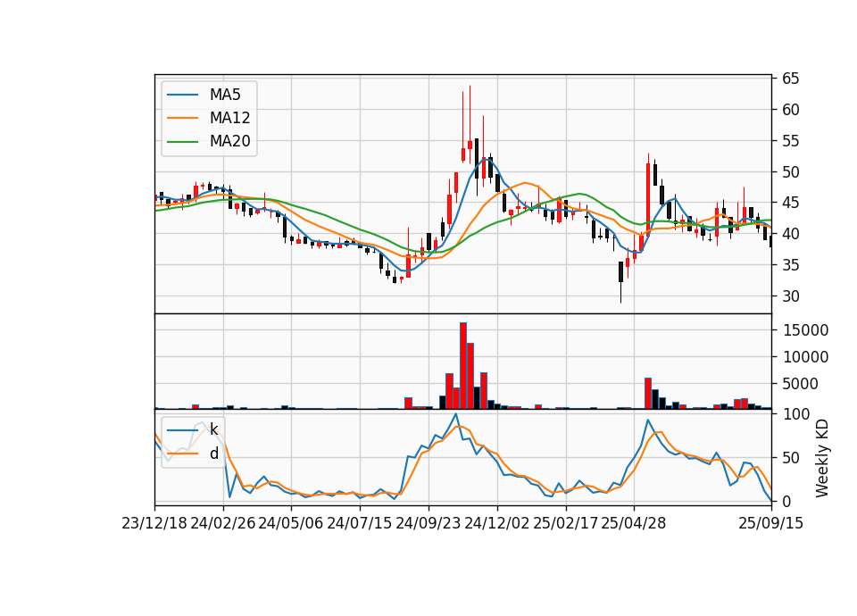Click the candlestick with the highest wick
The height and width of the screenshot is (616, 857).
(x=470, y=125)
